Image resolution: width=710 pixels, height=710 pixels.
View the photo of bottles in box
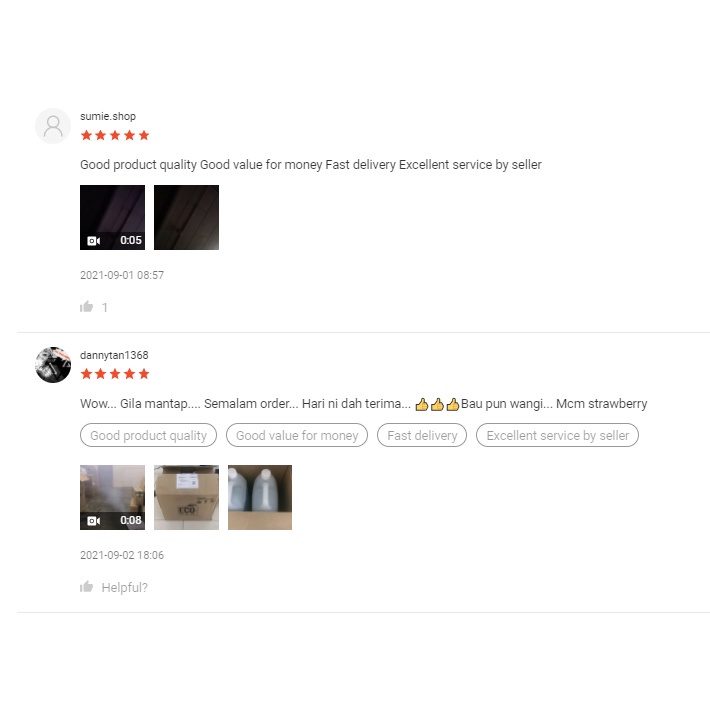coord(260,497)
